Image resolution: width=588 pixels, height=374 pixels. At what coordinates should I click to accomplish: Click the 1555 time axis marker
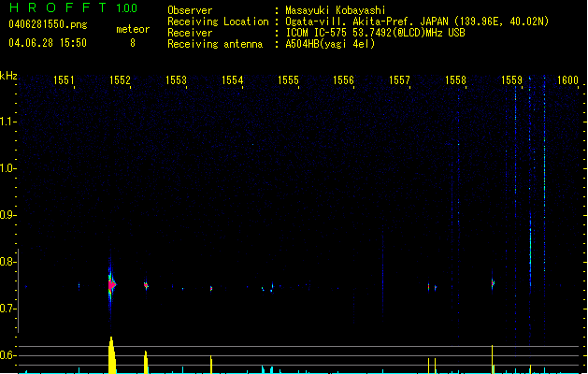click(288, 80)
